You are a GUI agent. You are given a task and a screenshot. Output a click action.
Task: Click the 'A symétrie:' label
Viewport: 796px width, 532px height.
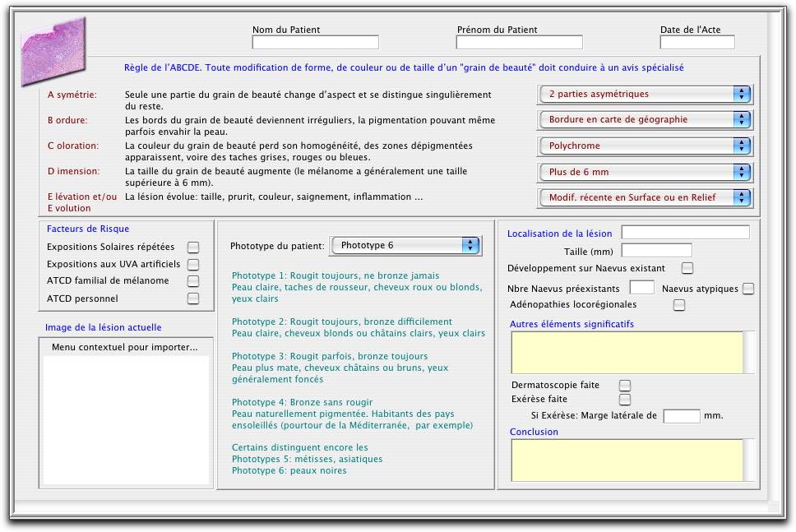click(72, 95)
